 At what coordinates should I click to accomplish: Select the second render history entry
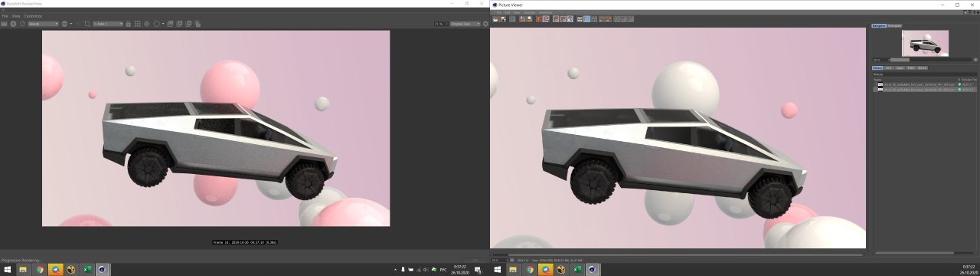pos(925,89)
